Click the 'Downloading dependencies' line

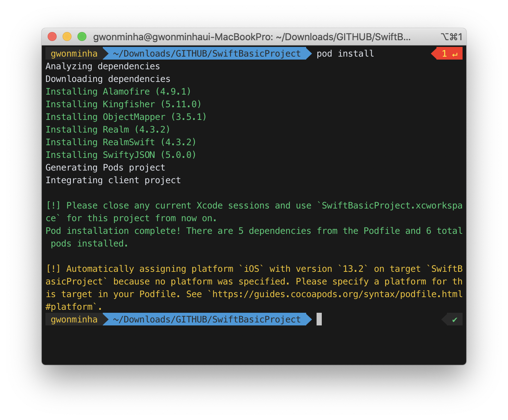click(108, 79)
